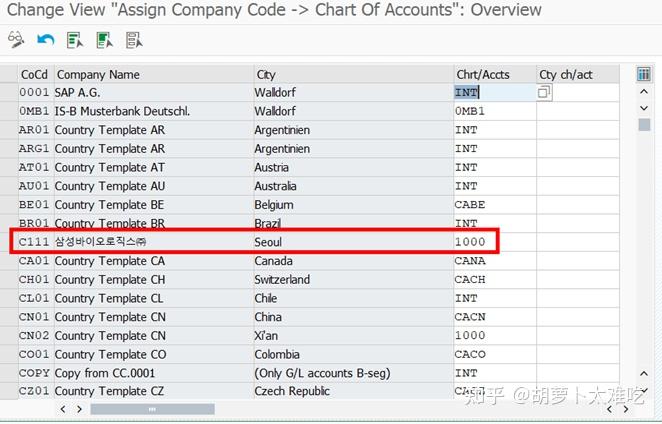Screen dimensions: 662x424
Task: Click the Company Name column header
Action: tap(98, 74)
